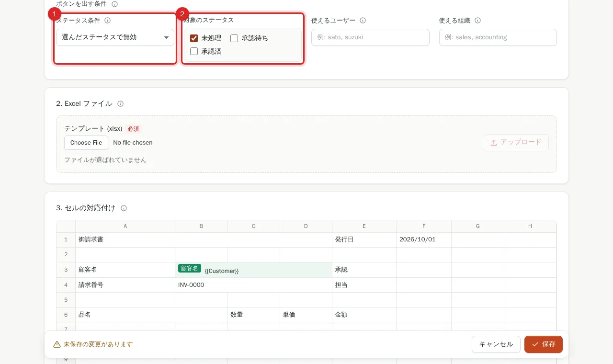613x364 pixels.
Task: Click the 2026/10/01 date cell
Action: click(x=424, y=240)
